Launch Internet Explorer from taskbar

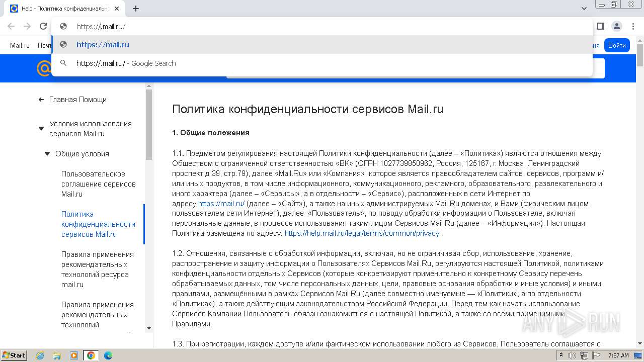coord(40,355)
